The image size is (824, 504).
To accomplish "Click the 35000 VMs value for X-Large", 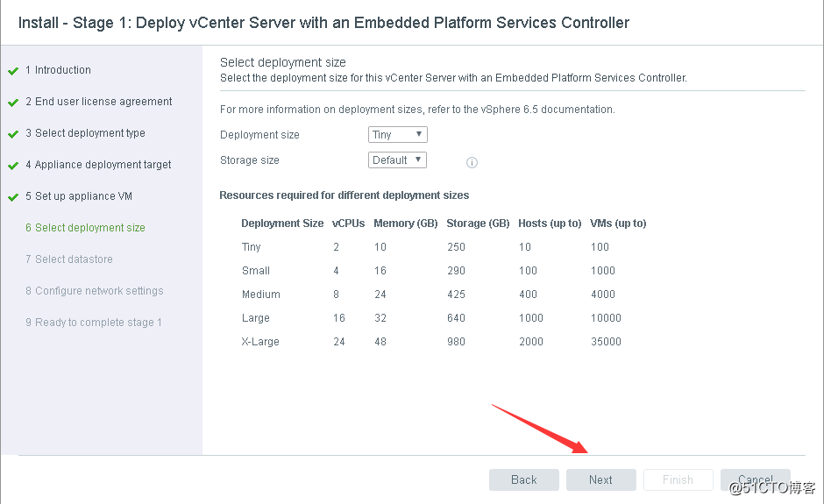I will click(x=606, y=342).
